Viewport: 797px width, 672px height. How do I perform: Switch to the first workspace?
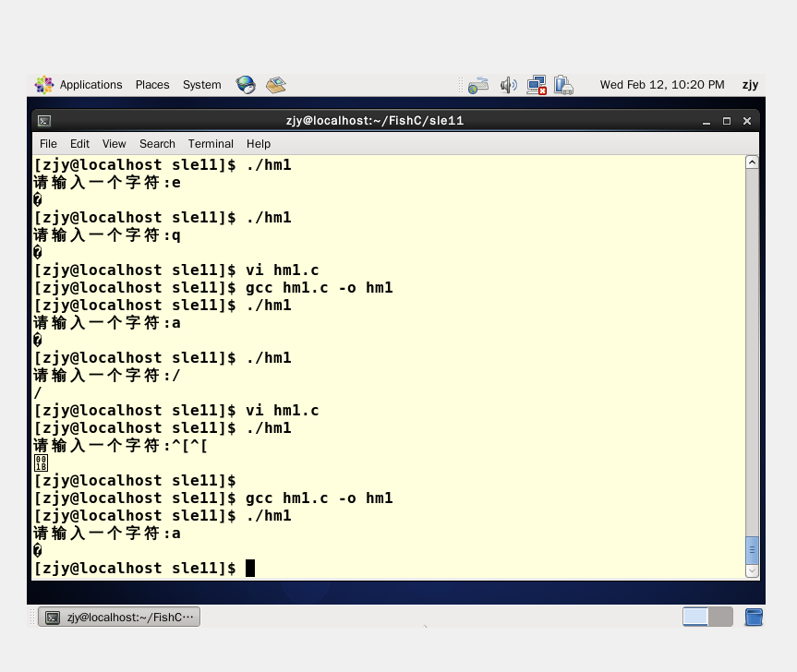point(694,617)
